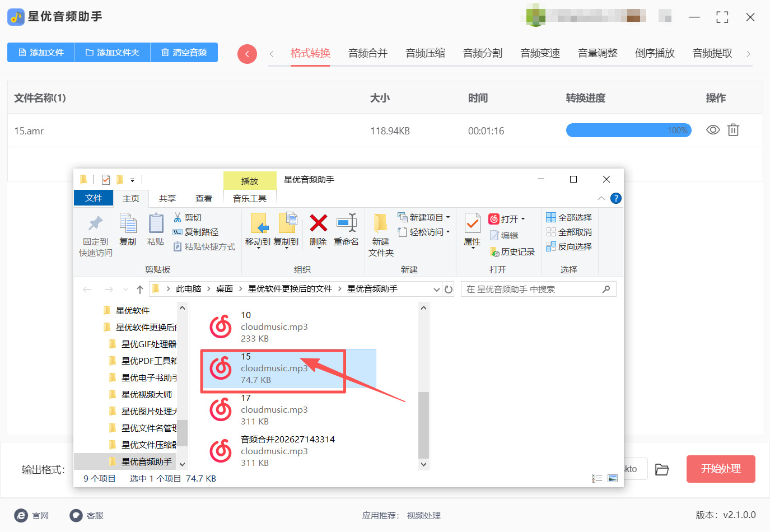770x532 pixels.
Task: Expand the Open button dropdown
Action: click(523, 219)
